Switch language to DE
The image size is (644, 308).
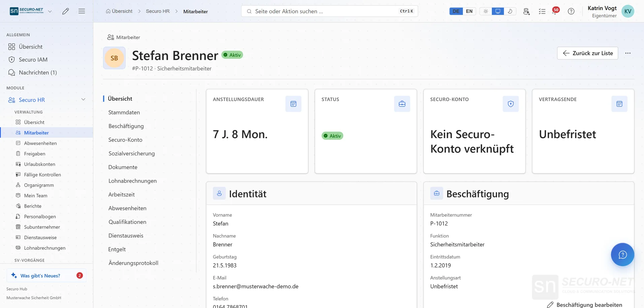(x=456, y=11)
